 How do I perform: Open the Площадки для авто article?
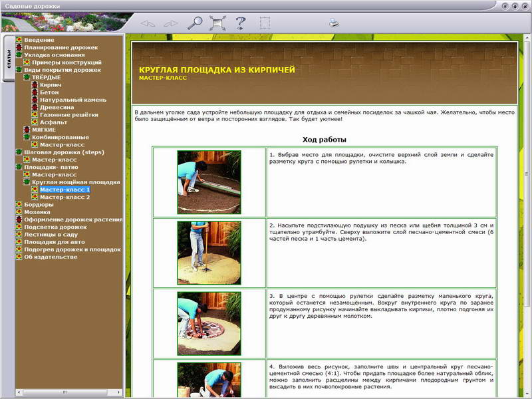click(55, 242)
